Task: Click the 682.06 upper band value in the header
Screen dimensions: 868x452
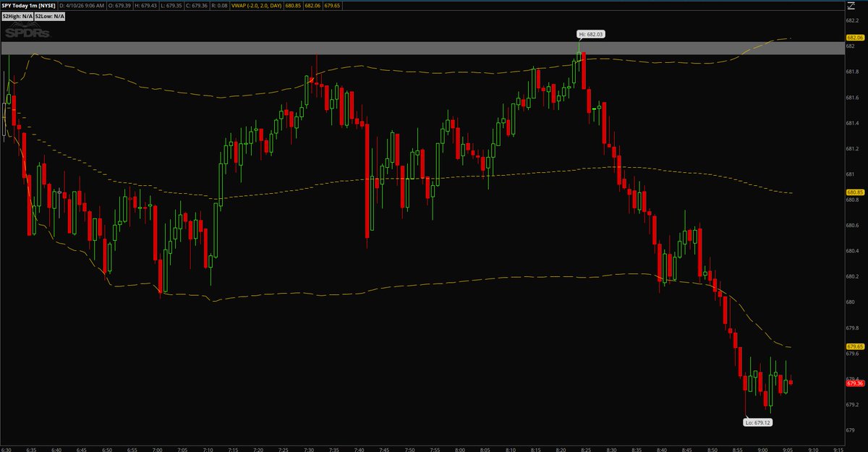Action: click(312, 6)
